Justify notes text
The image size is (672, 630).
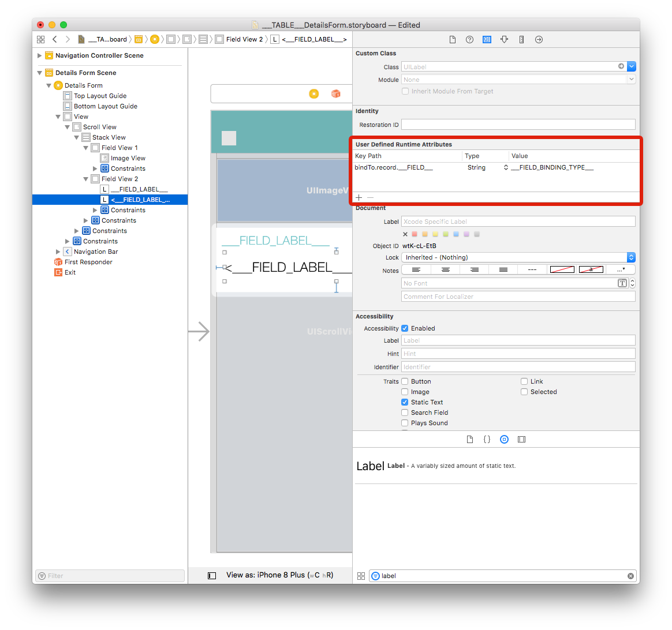pos(503,270)
